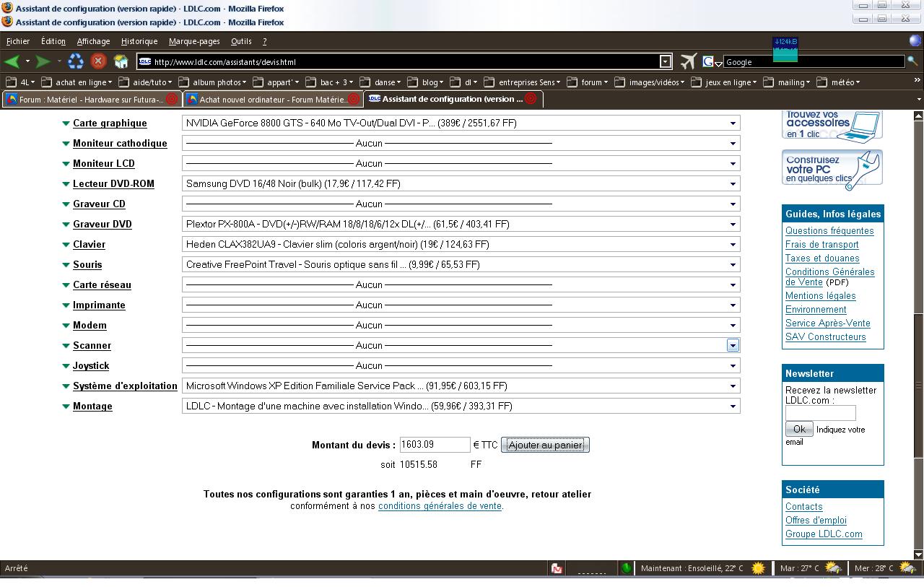Open the météo bookmarks folder
The width and height of the screenshot is (924, 587).
point(837,82)
